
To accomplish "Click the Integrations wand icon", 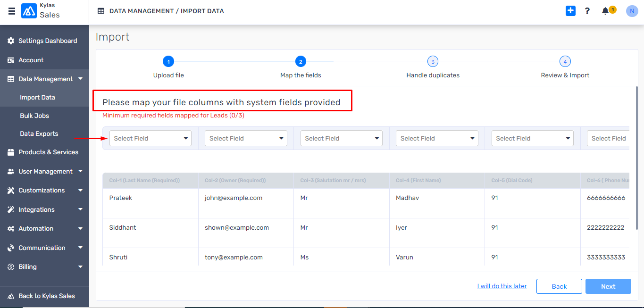I will pos(11,210).
